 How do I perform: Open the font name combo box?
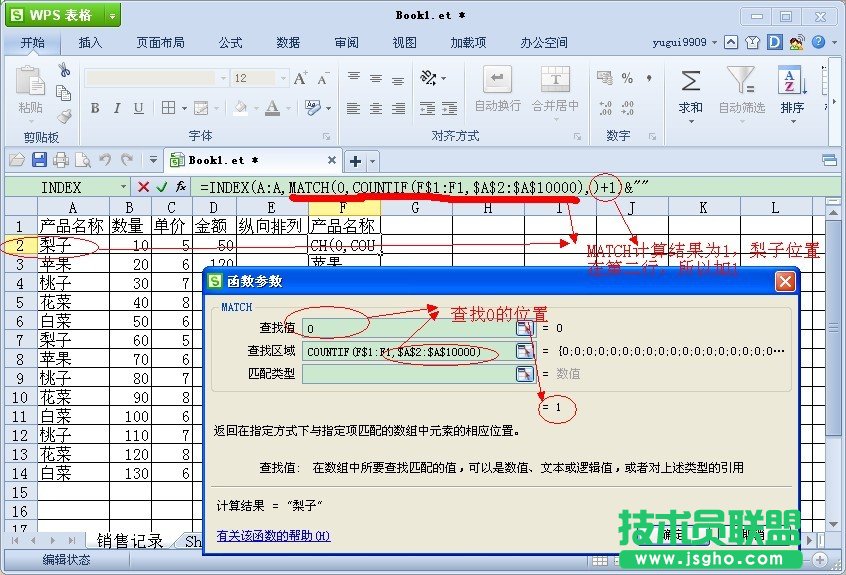[x=156, y=79]
